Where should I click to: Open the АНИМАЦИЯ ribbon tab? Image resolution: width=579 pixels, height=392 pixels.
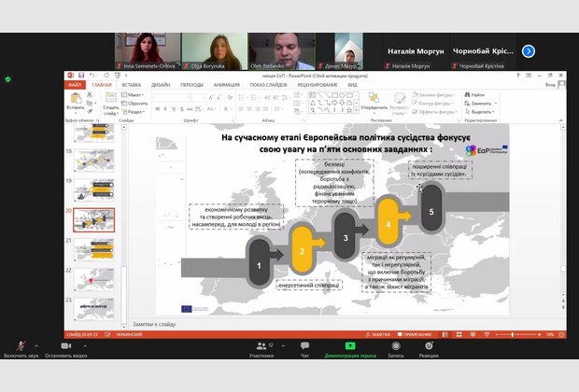[x=225, y=85]
